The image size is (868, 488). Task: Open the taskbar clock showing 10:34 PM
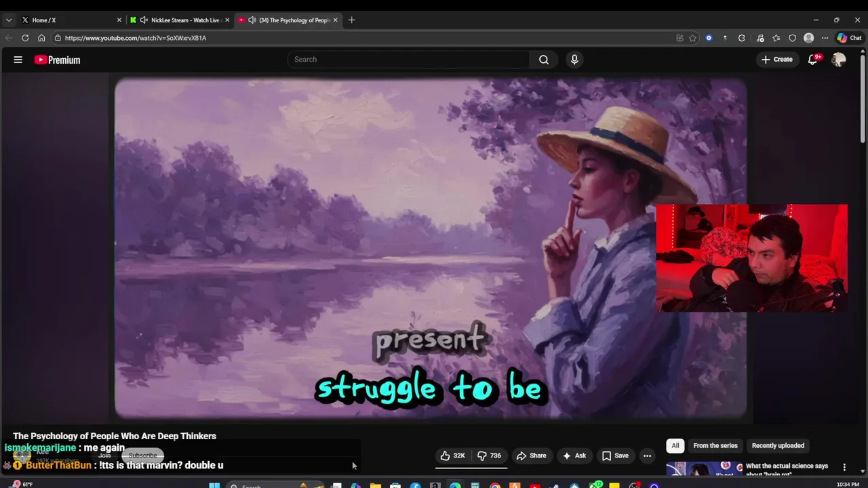tap(848, 485)
